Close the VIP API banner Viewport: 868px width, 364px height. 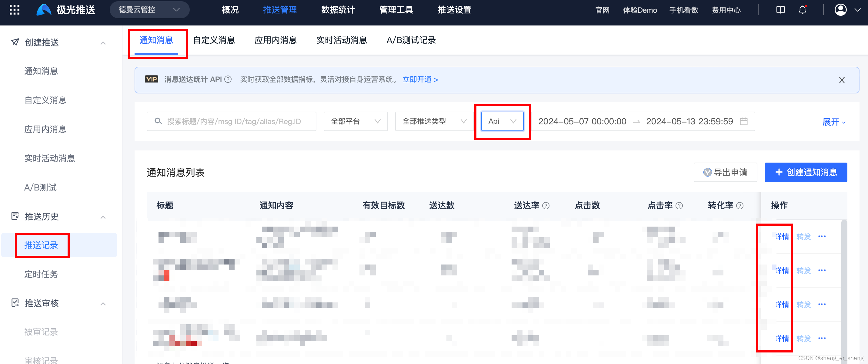click(x=842, y=80)
